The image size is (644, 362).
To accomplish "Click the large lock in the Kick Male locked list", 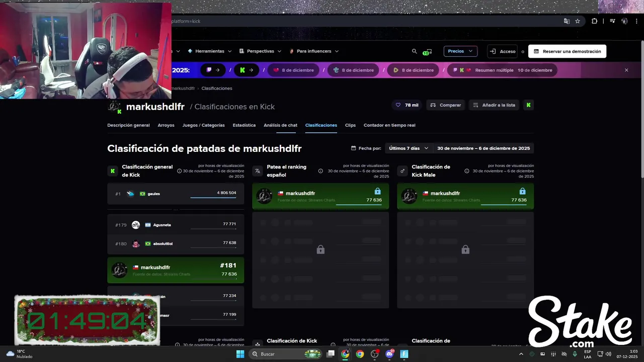I will click(465, 250).
